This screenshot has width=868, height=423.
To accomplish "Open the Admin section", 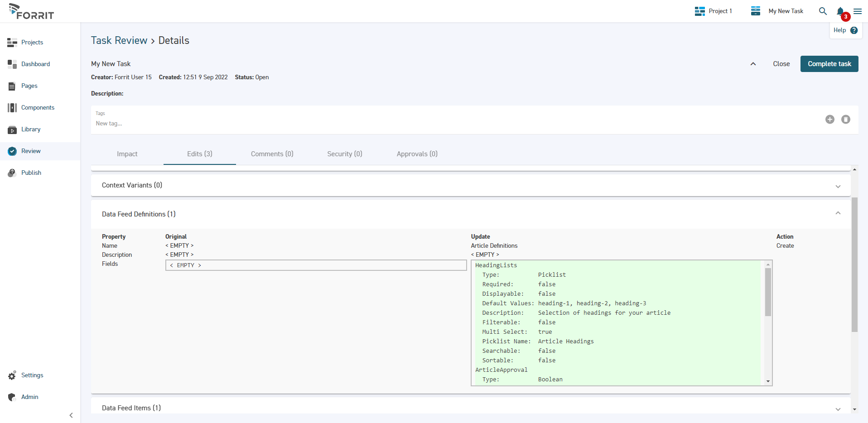I will [29, 397].
